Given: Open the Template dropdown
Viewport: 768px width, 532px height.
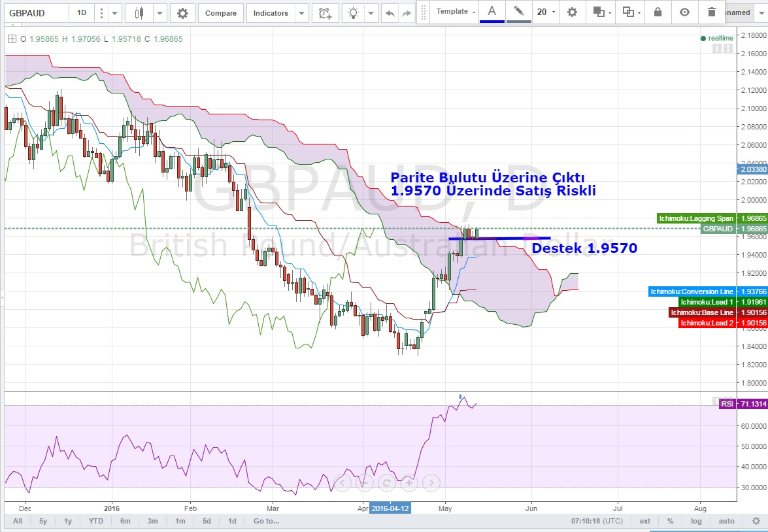Looking at the screenshot, I should [x=456, y=12].
